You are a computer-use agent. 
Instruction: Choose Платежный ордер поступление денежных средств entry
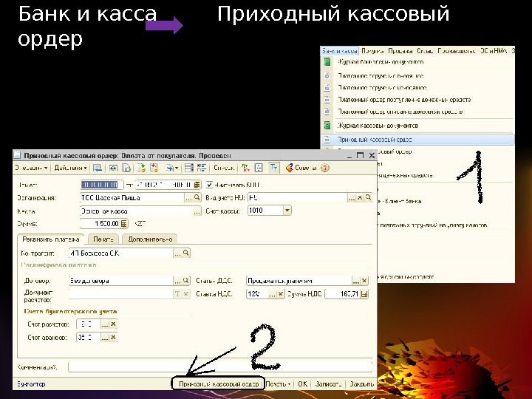click(x=404, y=100)
